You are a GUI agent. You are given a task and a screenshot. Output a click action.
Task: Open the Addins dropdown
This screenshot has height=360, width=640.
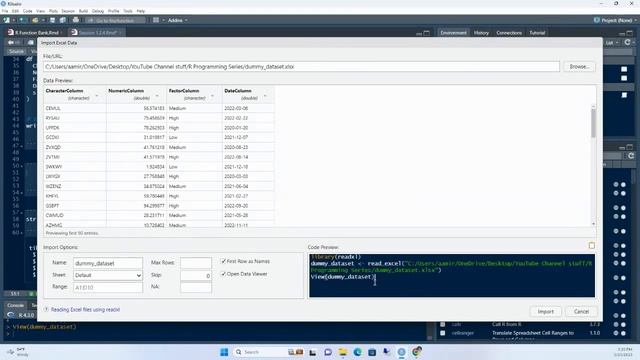tap(178, 20)
